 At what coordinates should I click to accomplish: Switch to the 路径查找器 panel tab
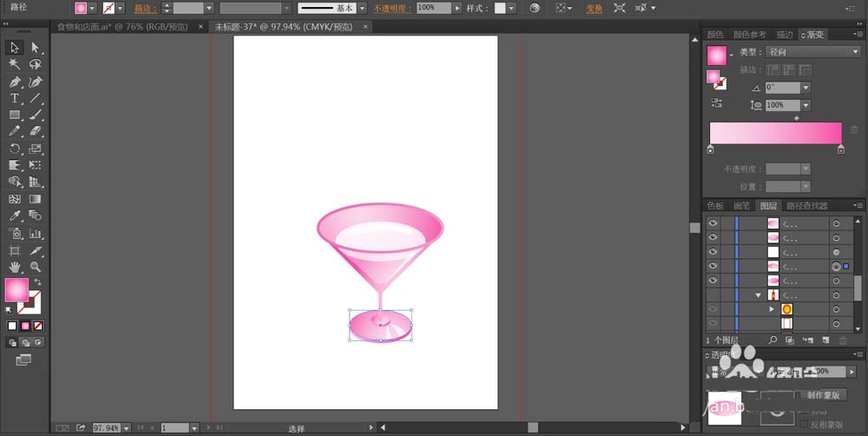[806, 206]
